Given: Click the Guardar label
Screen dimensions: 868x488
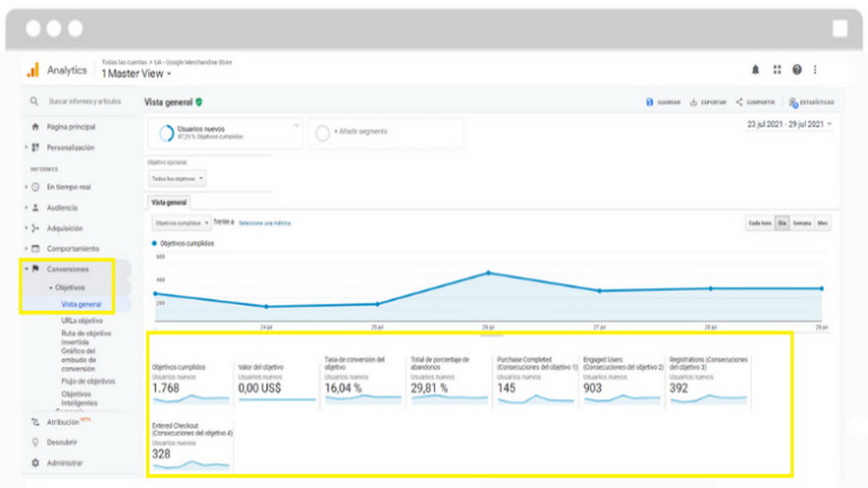Looking at the screenshot, I should [x=669, y=103].
